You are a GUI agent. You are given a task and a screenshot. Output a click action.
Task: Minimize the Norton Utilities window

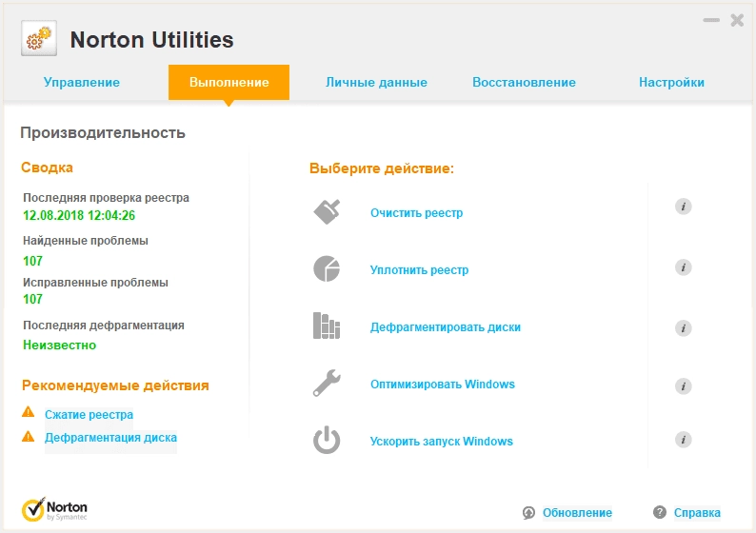711,20
